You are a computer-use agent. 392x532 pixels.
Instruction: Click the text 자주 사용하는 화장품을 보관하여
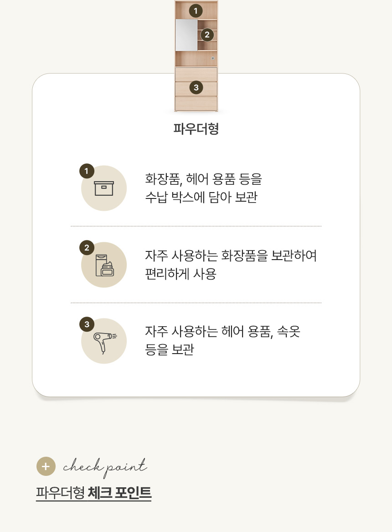click(231, 256)
